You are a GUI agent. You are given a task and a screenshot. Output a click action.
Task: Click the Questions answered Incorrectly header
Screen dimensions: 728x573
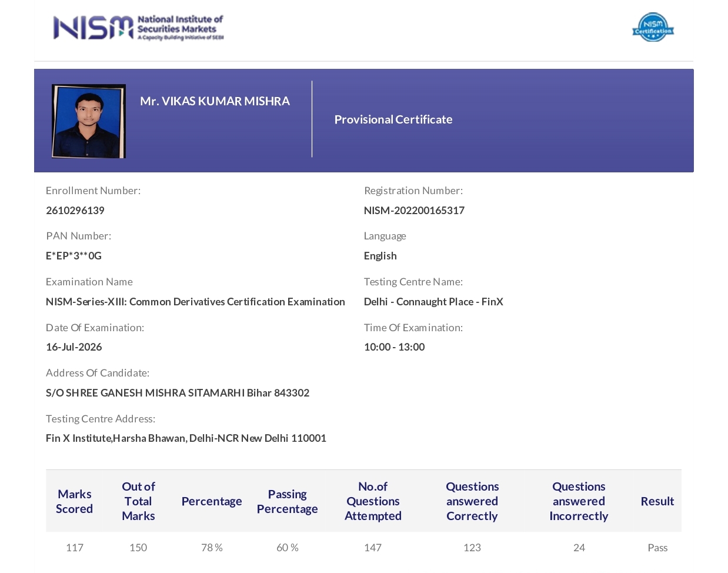coord(579,501)
